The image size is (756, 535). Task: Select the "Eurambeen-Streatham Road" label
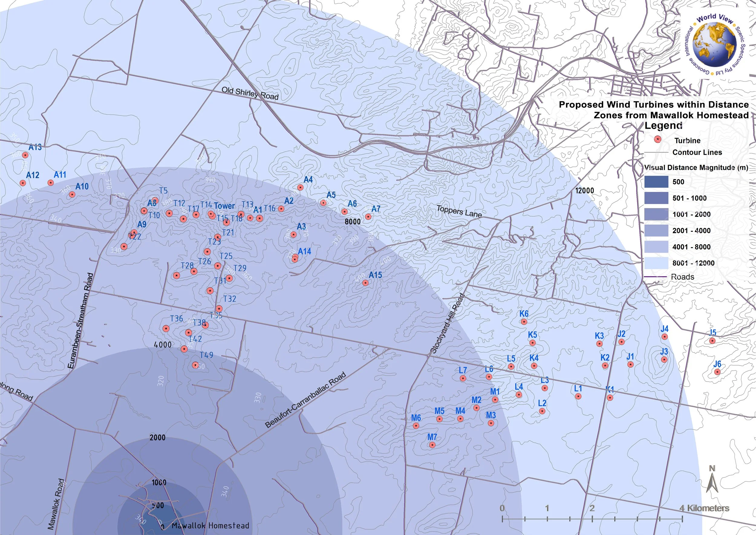81,321
